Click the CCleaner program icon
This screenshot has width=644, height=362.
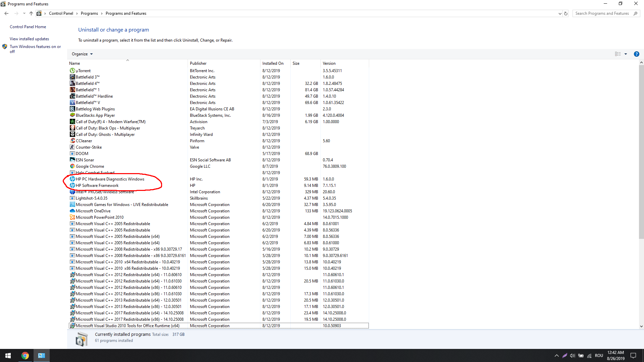pyautogui.click(x=72, y=141)
